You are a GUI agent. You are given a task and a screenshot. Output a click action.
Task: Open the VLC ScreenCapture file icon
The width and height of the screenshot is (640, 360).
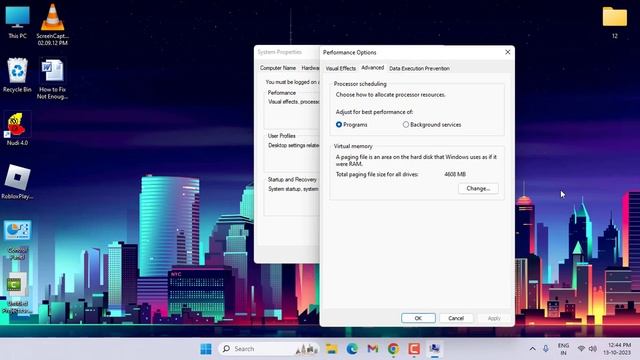(x=52, y=24)
